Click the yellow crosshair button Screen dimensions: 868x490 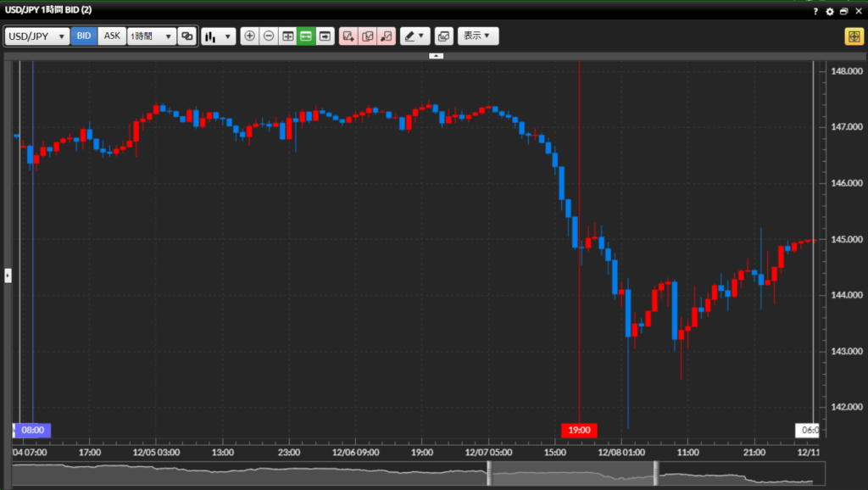click(852, 36)
